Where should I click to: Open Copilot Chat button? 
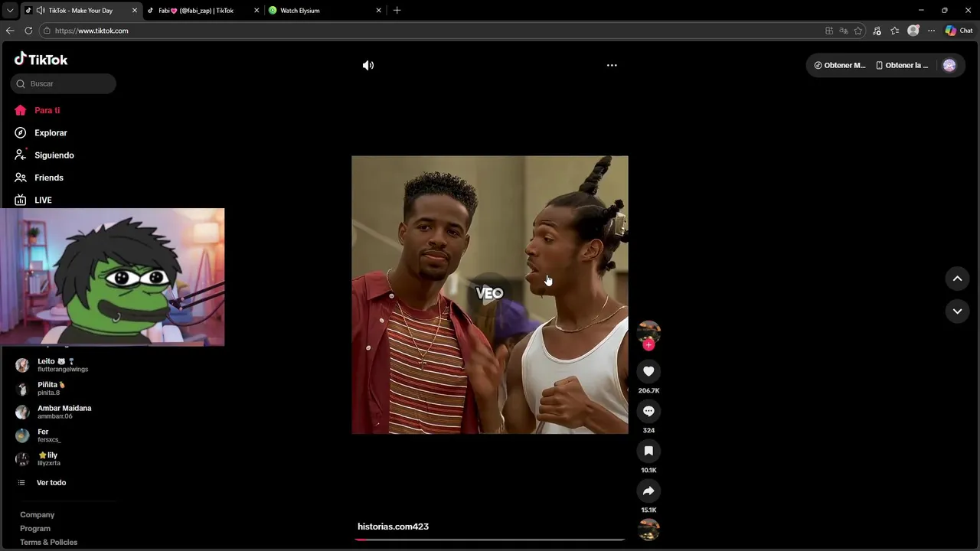[x=959, y=31]
